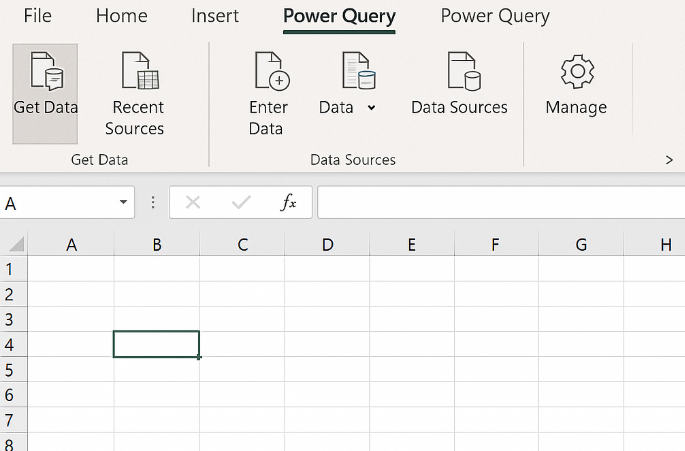Select row 2 header

[x=14, y=294]
